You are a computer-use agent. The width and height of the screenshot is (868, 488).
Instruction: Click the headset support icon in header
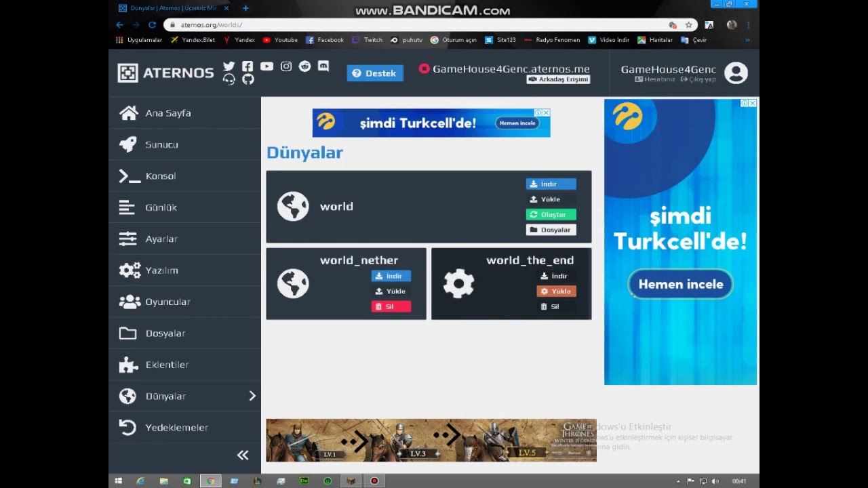click(x=229, y=79)
